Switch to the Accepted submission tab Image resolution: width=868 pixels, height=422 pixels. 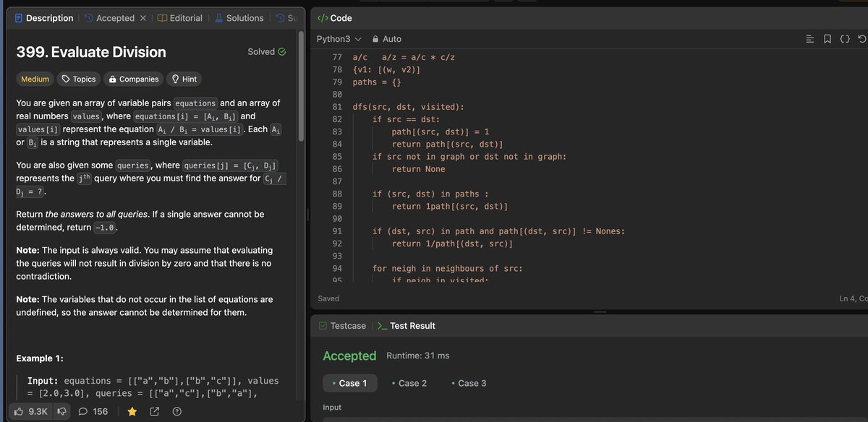pos(109,18)
